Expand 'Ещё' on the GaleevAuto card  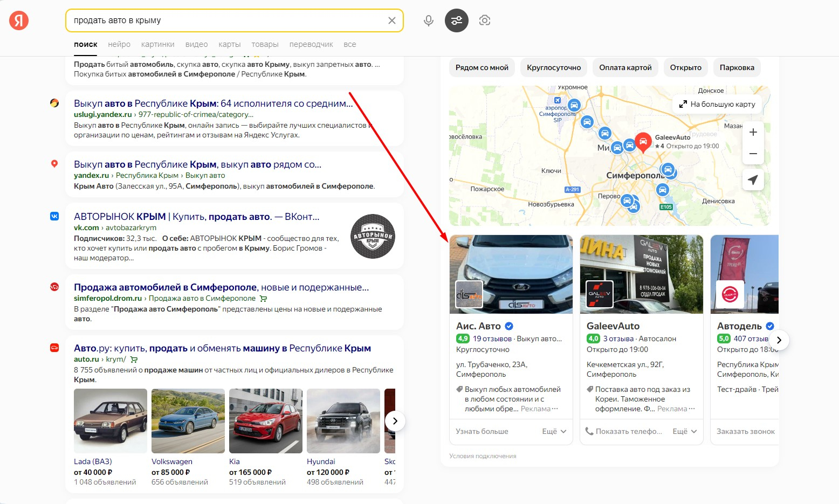[x=685, y=431]
